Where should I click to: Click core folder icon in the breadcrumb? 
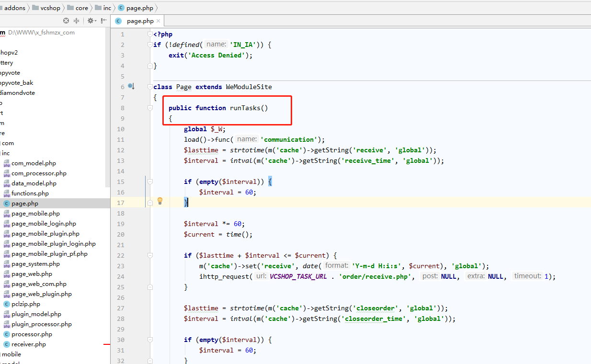tap(70, 8)
